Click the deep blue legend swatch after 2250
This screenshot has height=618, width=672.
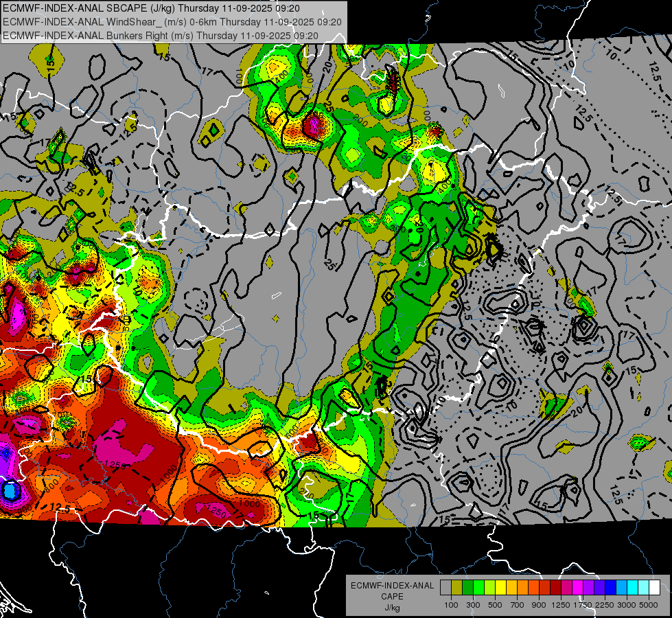[x=611, y=588]
